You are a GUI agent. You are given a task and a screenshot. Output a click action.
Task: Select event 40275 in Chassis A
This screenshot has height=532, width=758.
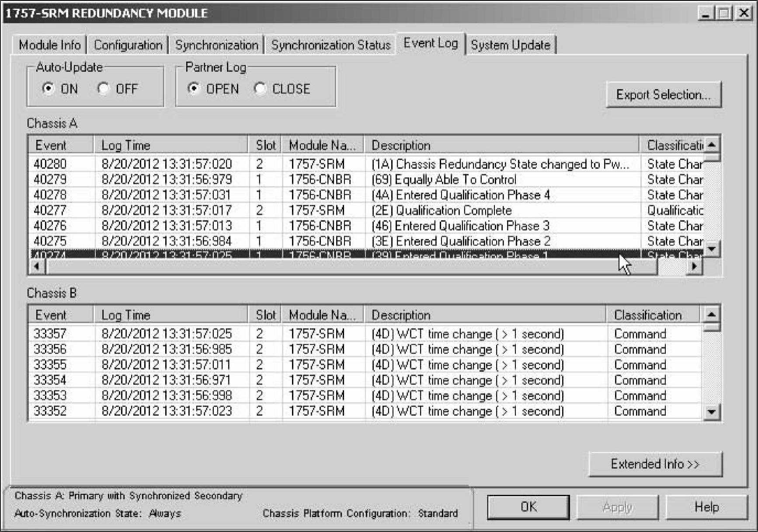366,241
